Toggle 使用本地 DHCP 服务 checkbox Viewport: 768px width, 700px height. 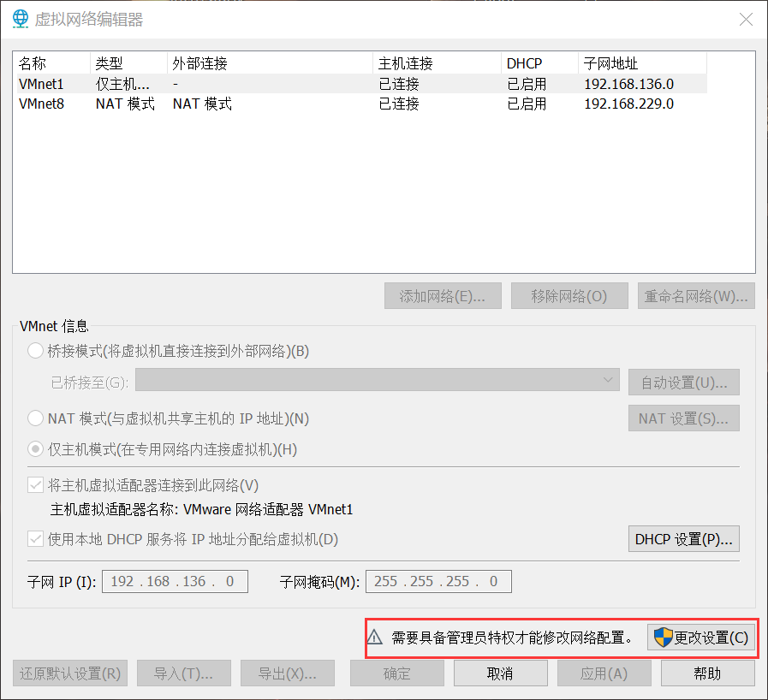coord(35,539)
